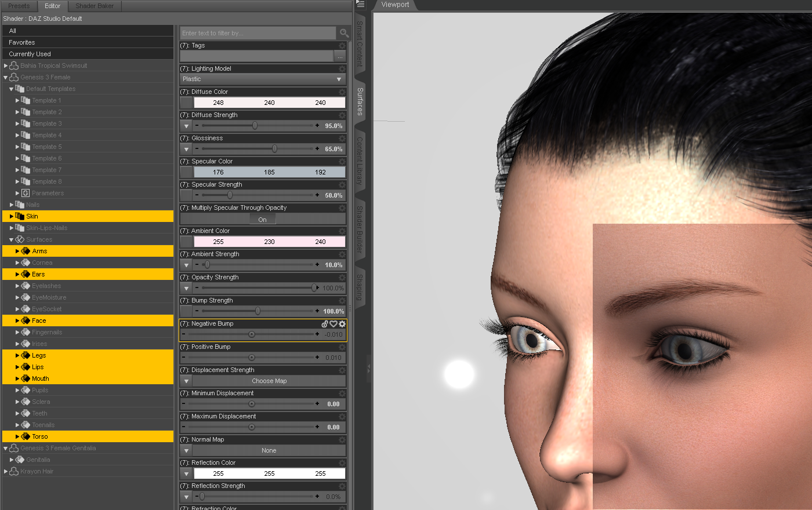812x510 pixels.
Task: Click the None button for Normal Map
Action: pos(269,450)
